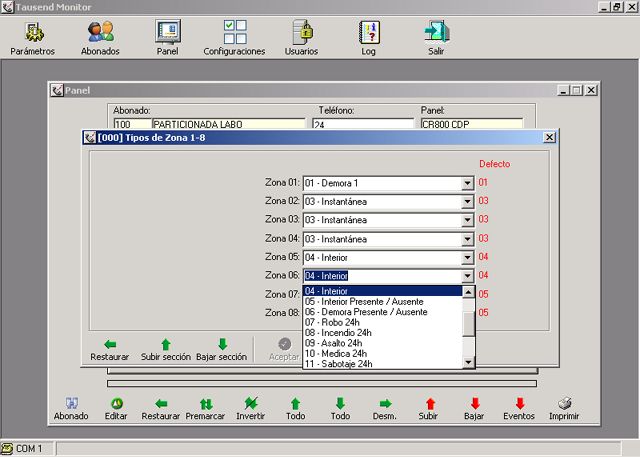The height and width of the screenshot is (457, 640).
Task: Click the Premarcar icon
Action: [x=206, y=404]
